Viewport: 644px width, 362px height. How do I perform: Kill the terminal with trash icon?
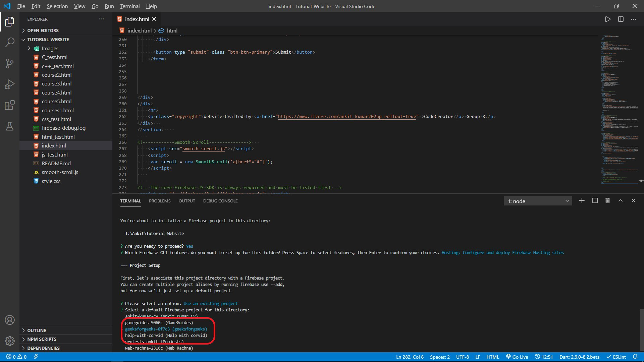[x=607, y=201]
